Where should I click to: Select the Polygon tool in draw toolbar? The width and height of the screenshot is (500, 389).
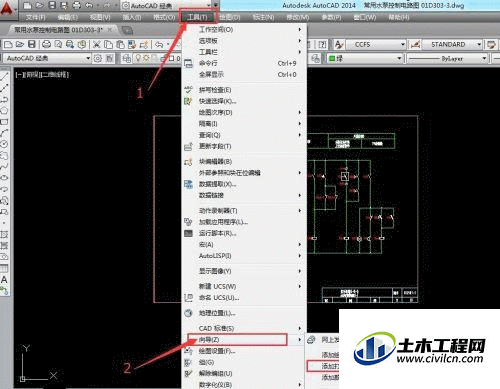point(4,110)
